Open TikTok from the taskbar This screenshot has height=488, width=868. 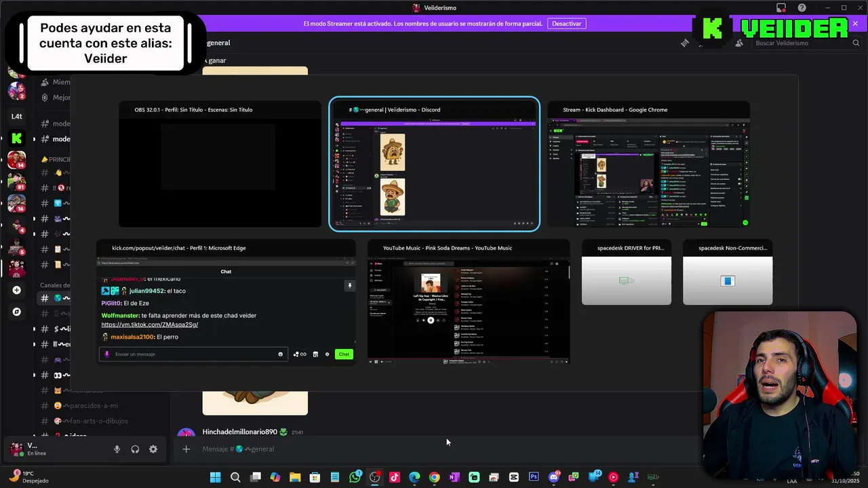coord(395,477)
